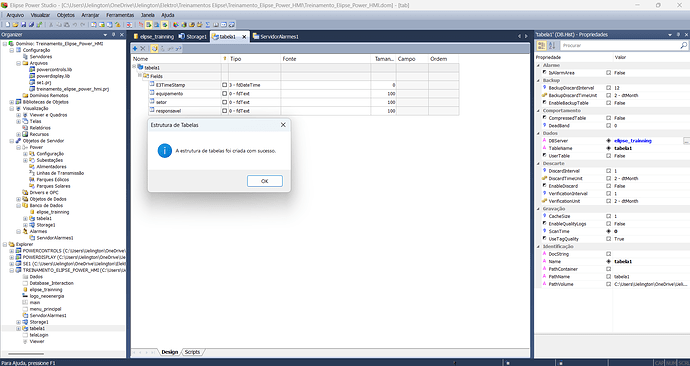Collapse the Backup property category

539,81
